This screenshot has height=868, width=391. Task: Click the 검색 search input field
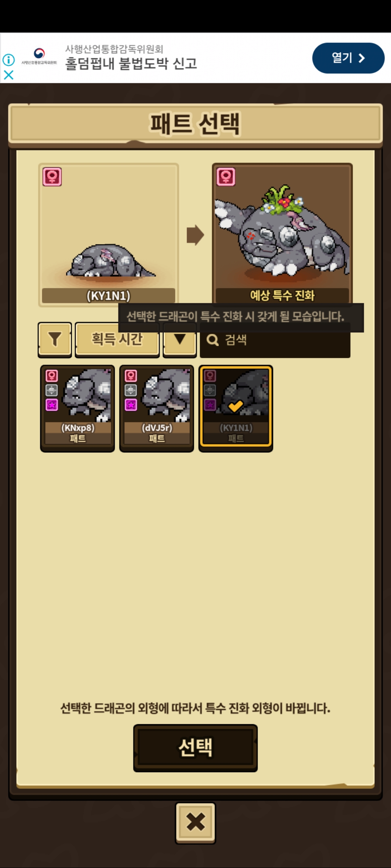[x=275, y=340]
